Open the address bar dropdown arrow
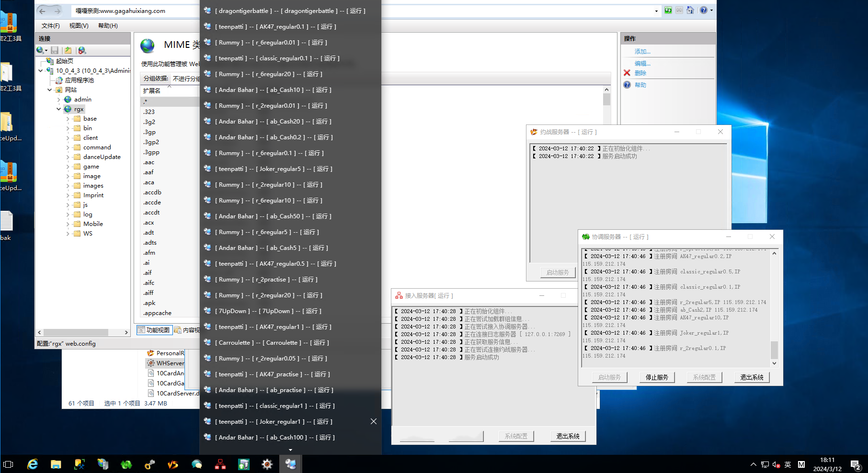 [x=656, y=11]
